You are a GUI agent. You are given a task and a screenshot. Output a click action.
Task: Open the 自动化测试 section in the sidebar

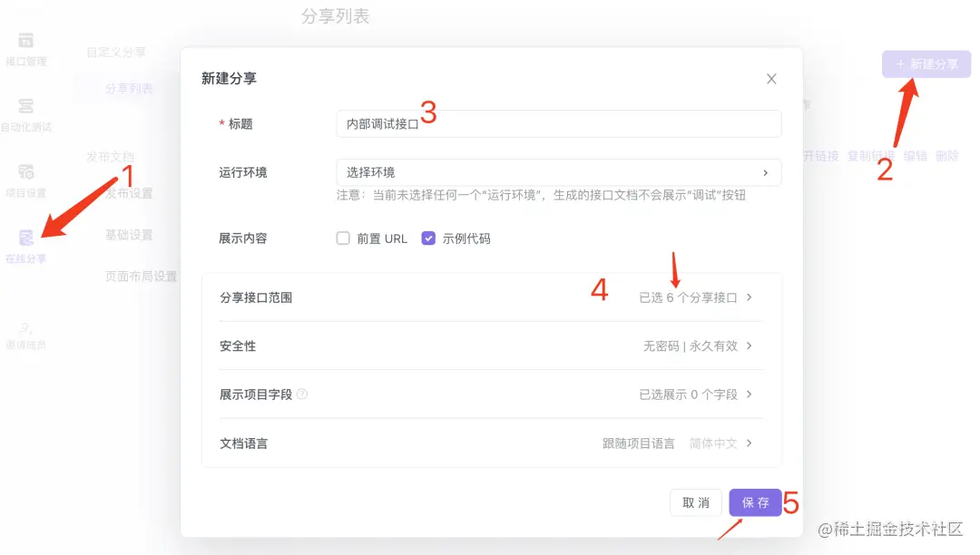26,112
